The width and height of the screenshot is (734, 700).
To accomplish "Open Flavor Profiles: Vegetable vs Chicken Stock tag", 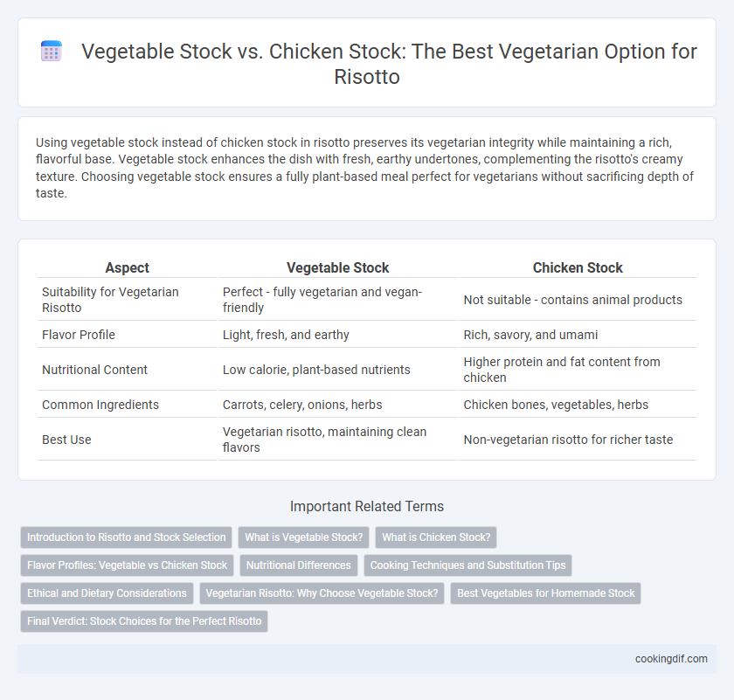I will tap(127, 565).
